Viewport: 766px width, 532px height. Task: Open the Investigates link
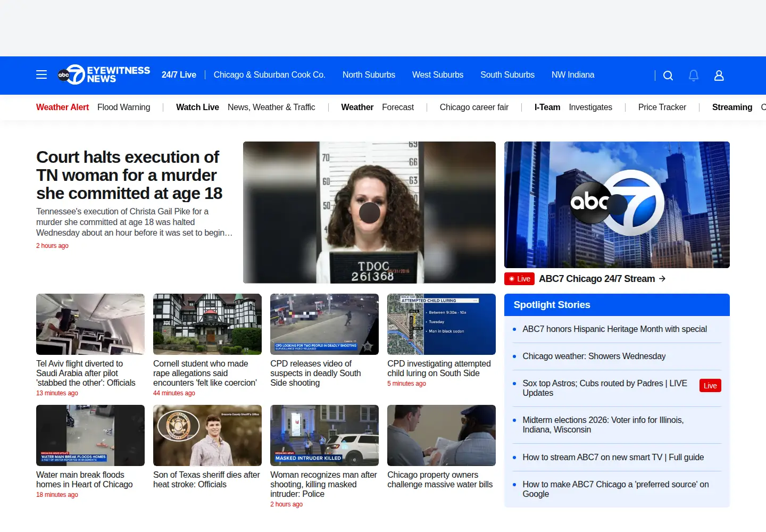tap(590, 107)
